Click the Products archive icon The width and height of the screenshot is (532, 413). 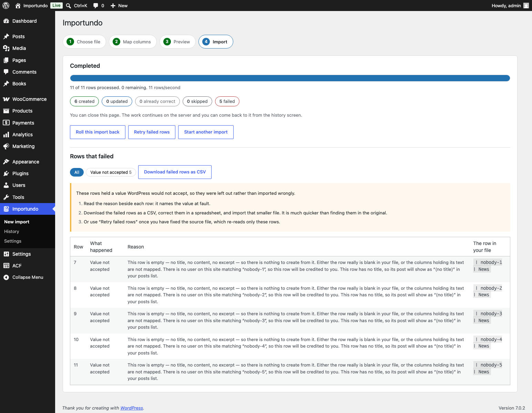pyautogui.click(x=6, y=111)
